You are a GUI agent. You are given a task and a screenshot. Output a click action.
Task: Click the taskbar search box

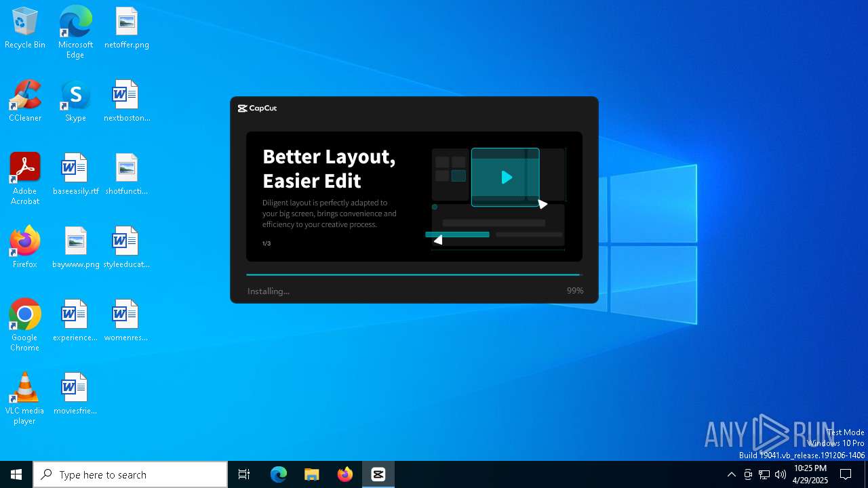click(x=130, y=474)
